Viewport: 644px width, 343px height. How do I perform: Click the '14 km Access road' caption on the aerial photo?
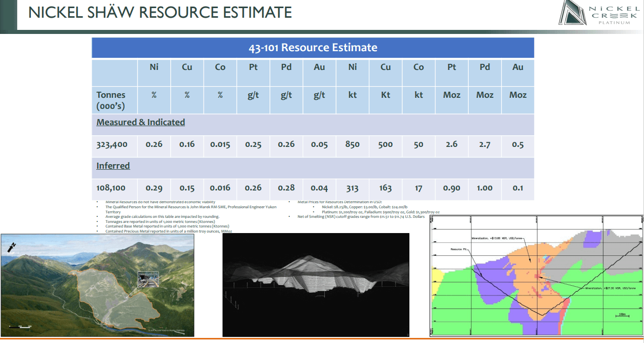coord(166,330)
